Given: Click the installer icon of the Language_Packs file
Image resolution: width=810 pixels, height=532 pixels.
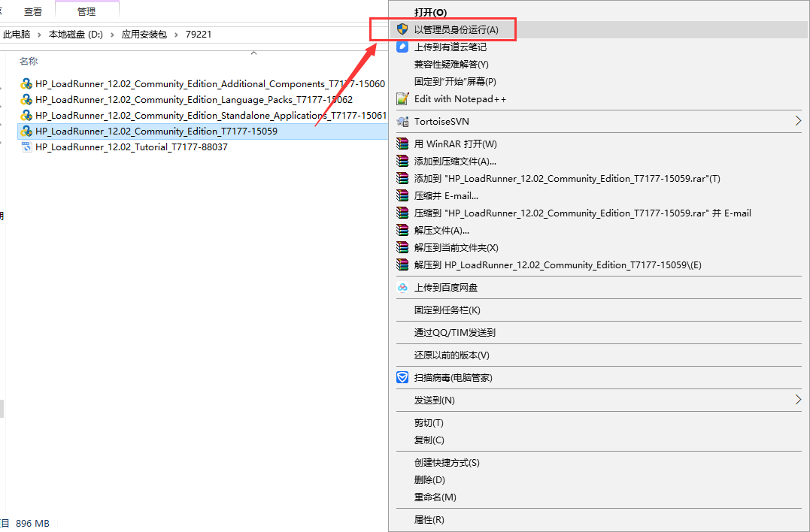Looking at the screenshot, I should 26,100.
